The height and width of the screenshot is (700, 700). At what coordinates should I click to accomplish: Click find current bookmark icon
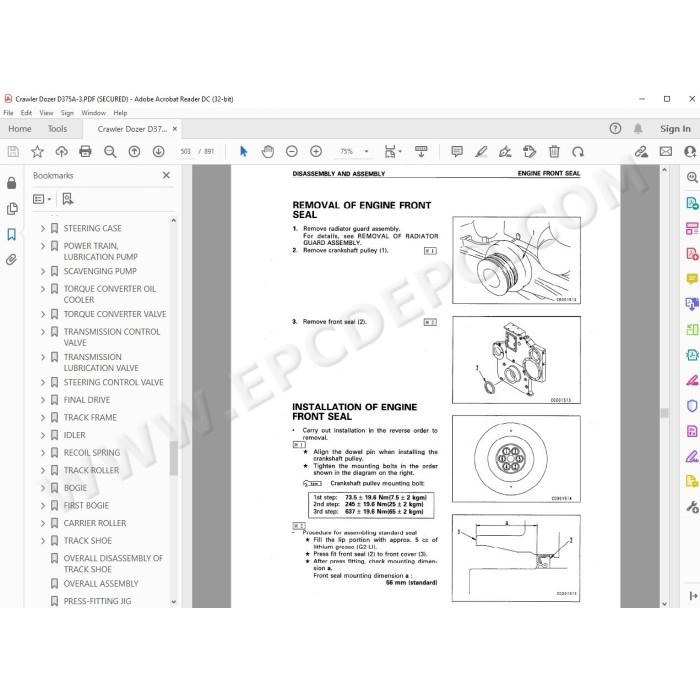67,199
